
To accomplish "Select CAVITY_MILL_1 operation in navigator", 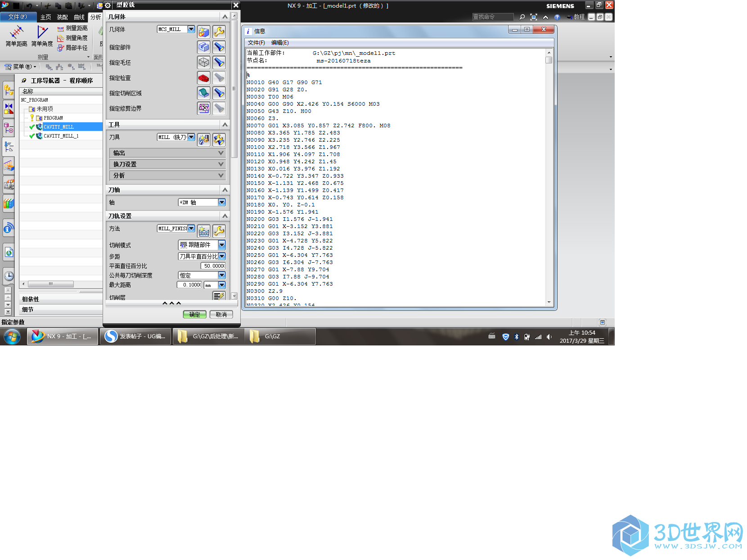I will [61, 136].
